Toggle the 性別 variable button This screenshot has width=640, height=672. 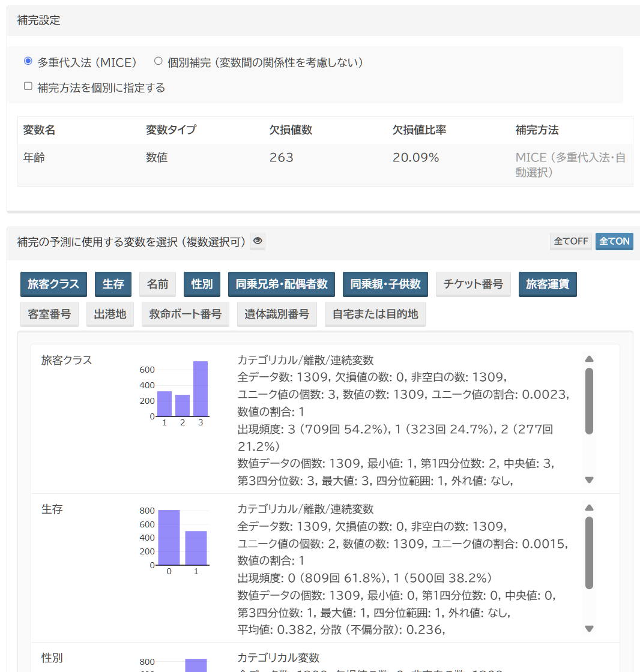(202, 284)
